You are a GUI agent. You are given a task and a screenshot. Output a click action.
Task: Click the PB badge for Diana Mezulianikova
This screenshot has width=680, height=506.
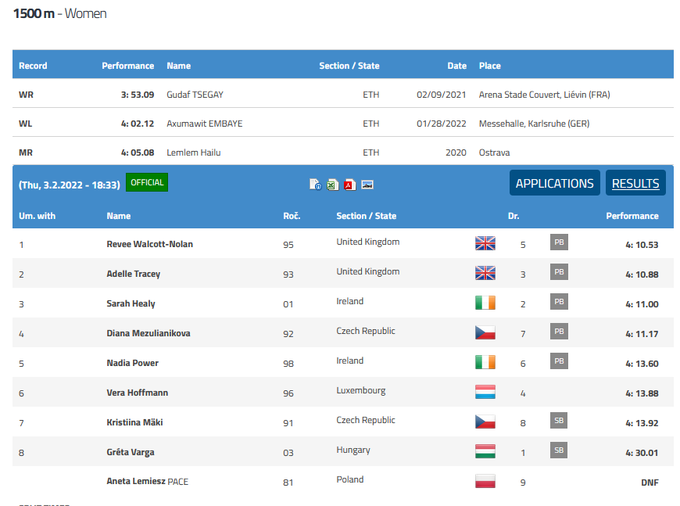click(x=559, y=331)
